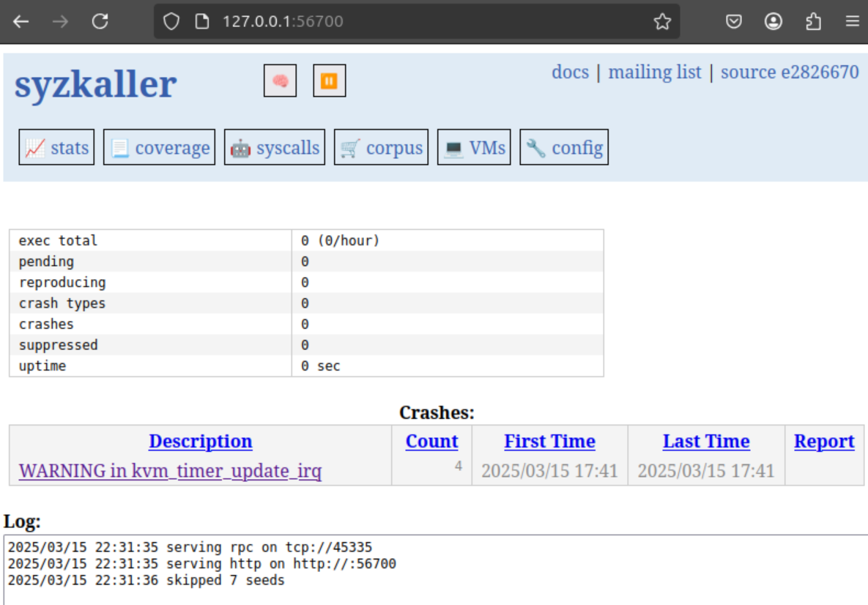The image size is (868, 605).
Task: Open the mailing list link
Action: point(654,72)
